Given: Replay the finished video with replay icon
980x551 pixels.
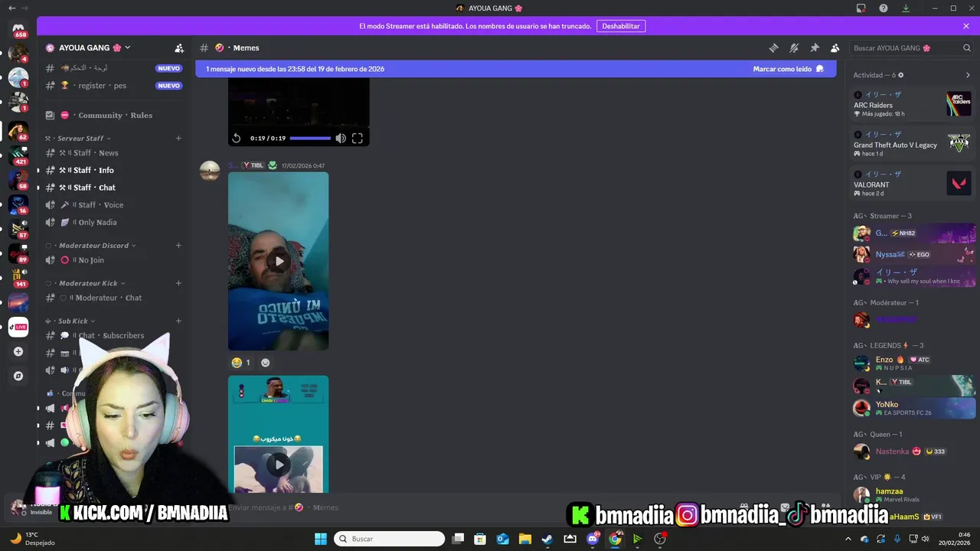Looking at the screenshot, I should (237, 139).
